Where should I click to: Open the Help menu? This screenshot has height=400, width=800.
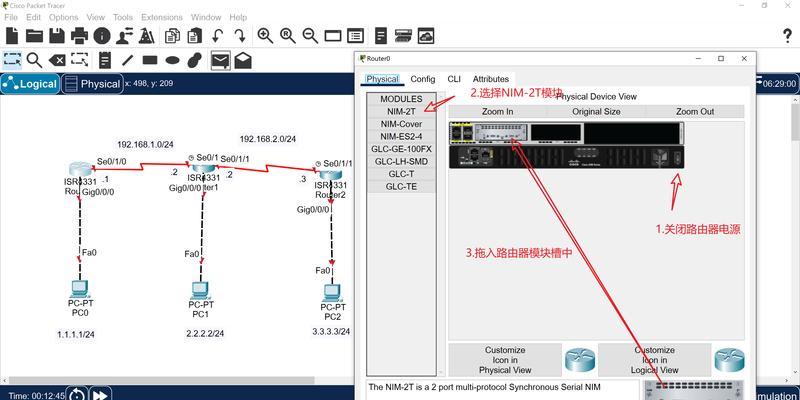pos(238,17)
